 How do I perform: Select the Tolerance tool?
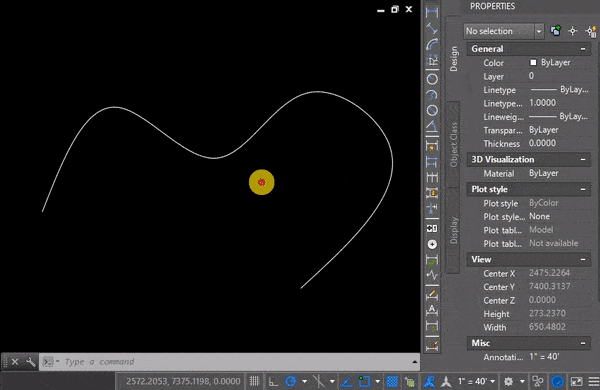click(x=432, y=228)
